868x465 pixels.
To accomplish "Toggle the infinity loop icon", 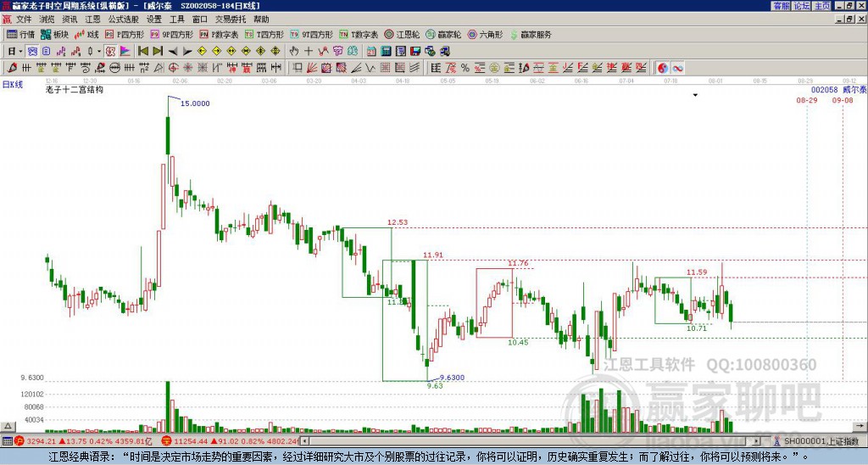I will [677, 68].
